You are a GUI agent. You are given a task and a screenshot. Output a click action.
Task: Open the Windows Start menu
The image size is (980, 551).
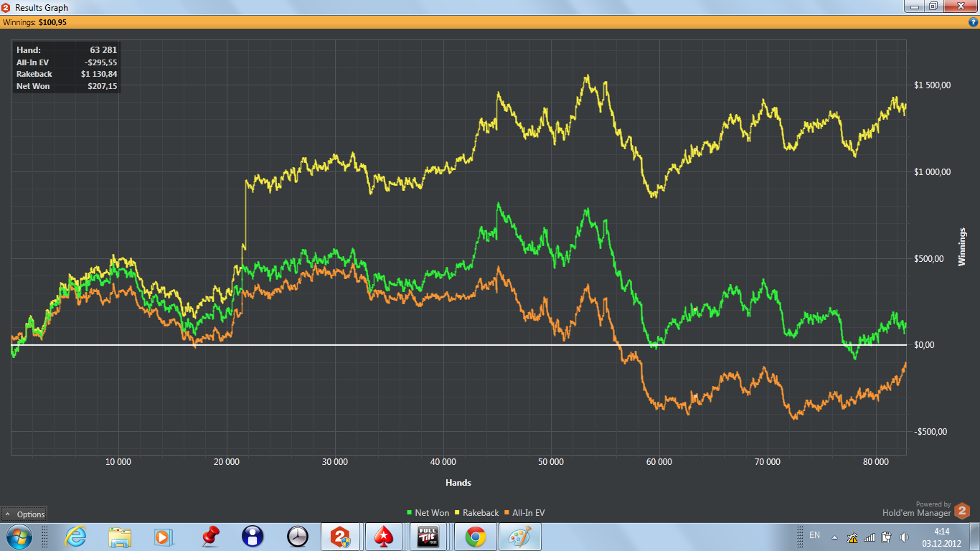click(18, 537)
